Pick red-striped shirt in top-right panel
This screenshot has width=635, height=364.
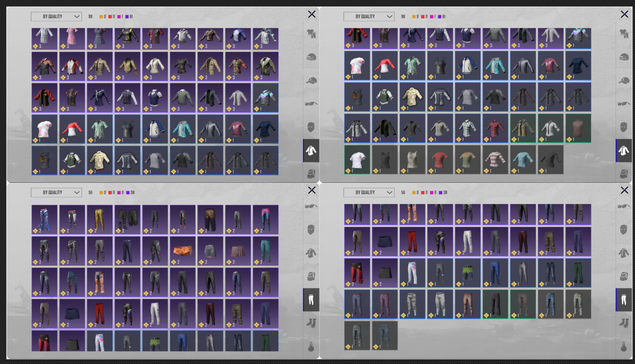495,160
